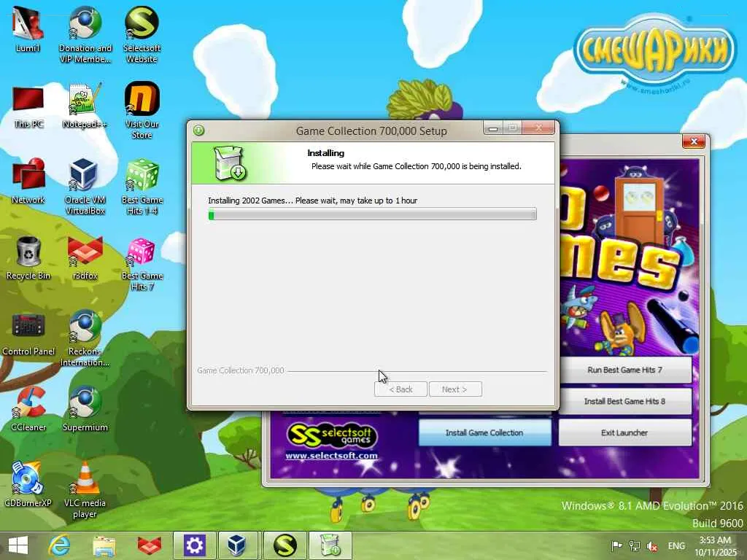Screen dimensions: 747x560
Task: Open the Lumi1 desktop icon
Action: [28, 29]
